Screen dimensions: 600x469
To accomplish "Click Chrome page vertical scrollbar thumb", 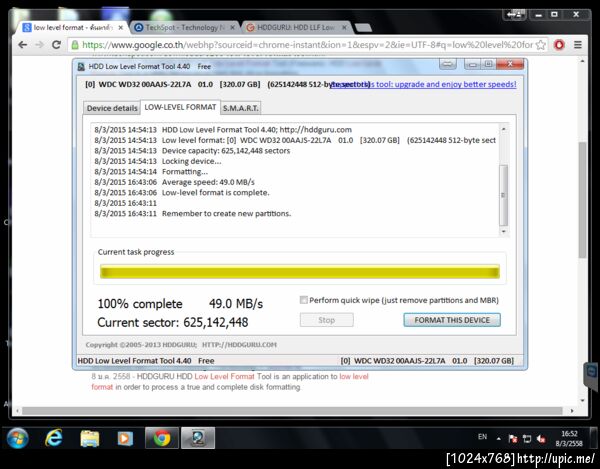I will tap(582, 200).
